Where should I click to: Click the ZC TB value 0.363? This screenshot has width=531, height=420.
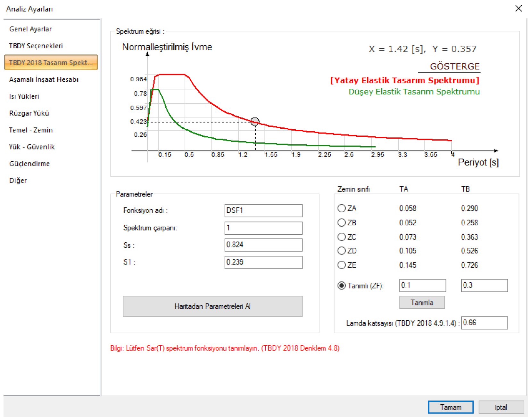(469, 237)
